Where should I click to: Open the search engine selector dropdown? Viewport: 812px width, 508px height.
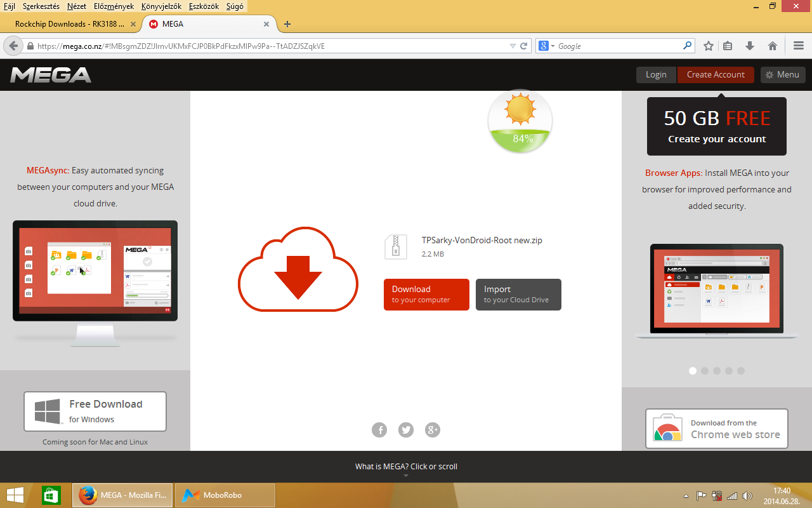pos(546,46)
